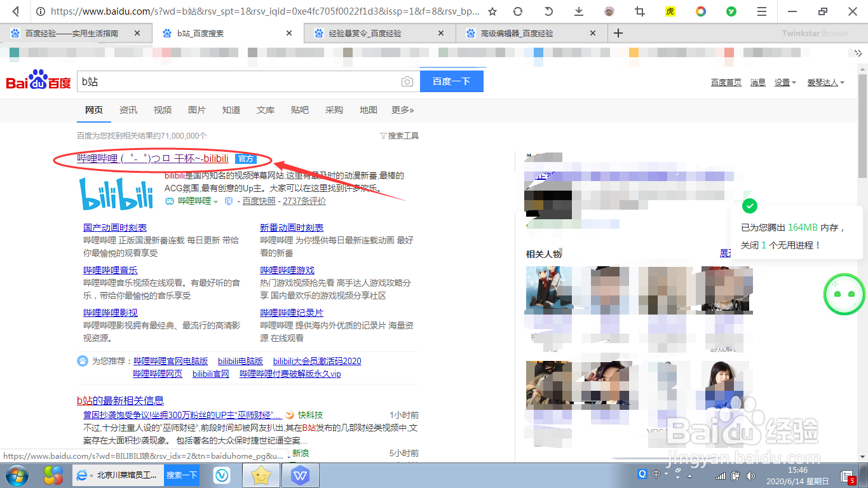Click the green floating accelerator ball
The image size is (868, 488).
[x=844, y=294]
